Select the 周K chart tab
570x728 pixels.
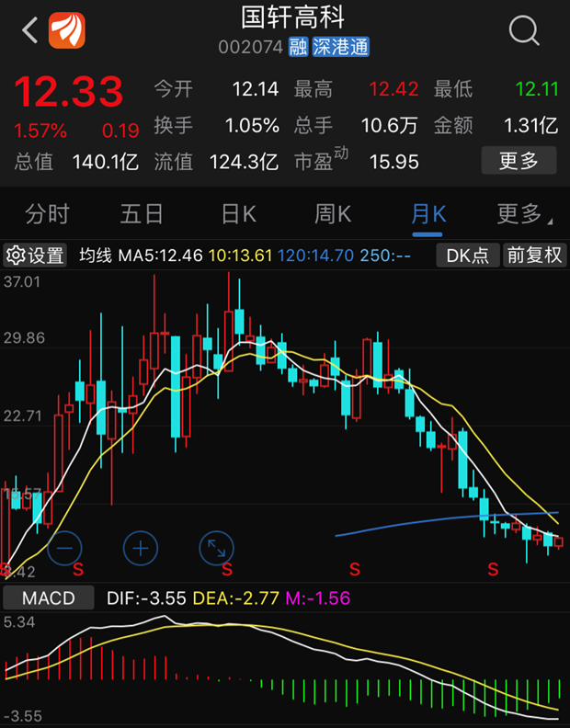[x=333, y=214]
